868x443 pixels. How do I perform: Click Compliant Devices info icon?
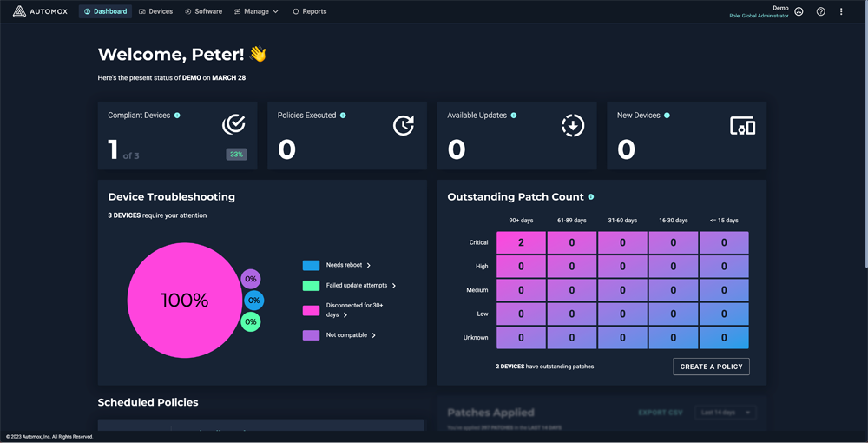tap(177, 116)
